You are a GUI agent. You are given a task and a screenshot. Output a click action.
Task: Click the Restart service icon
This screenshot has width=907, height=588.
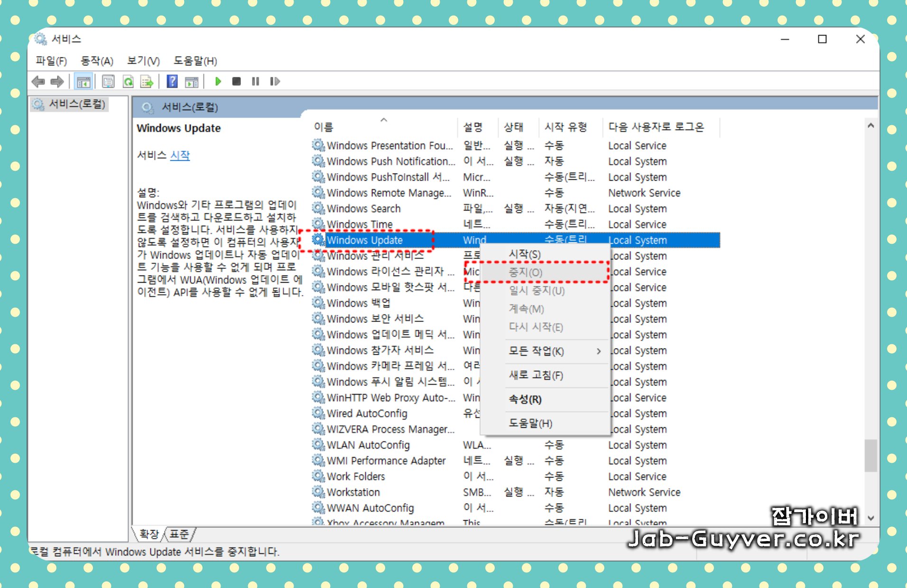[x=275, y=82]
